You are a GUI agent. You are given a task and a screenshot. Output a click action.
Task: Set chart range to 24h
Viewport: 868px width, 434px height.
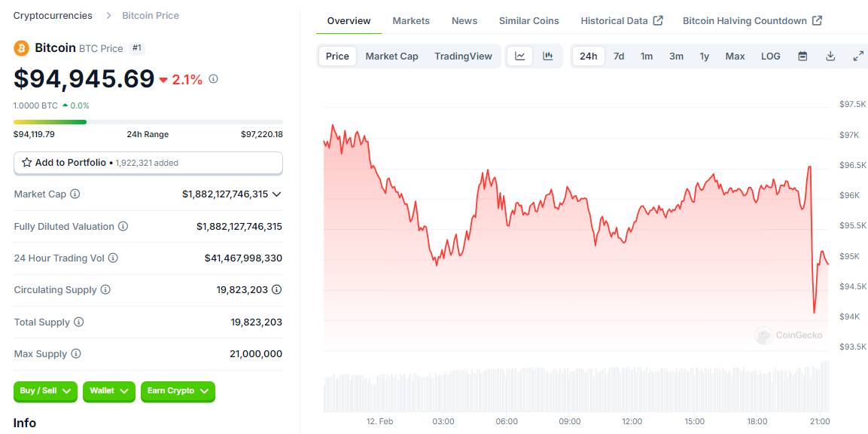click(x=589, y=56)
